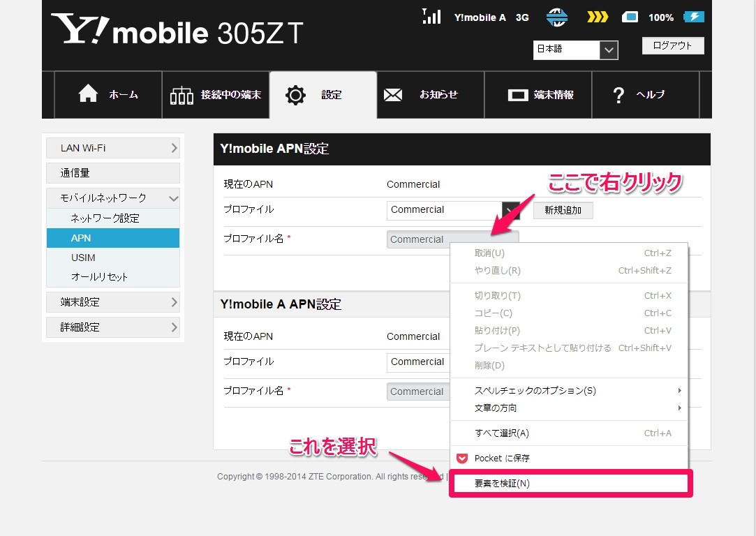Viewport: 756px width, 536px height.
Task: Click the Y!mobile A carrier name text
Action: (480, 18)
